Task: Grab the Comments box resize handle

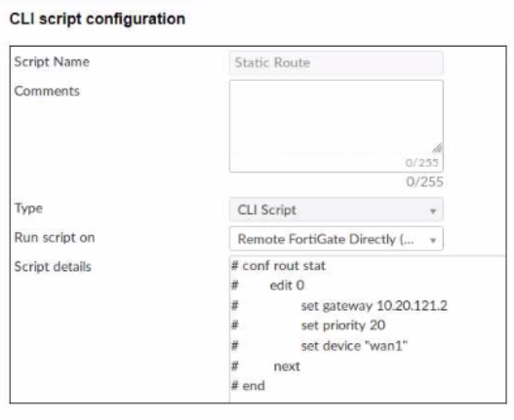Action: [437, 148]
